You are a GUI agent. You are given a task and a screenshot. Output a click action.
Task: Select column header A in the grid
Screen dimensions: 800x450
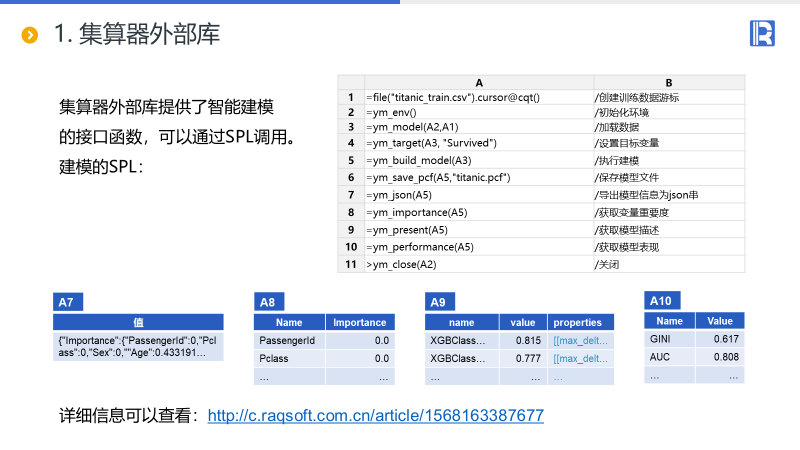point(479,83)
